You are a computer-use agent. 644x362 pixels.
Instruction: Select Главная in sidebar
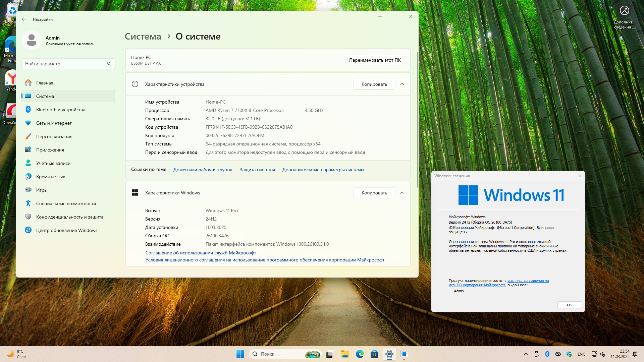[45, 83]
